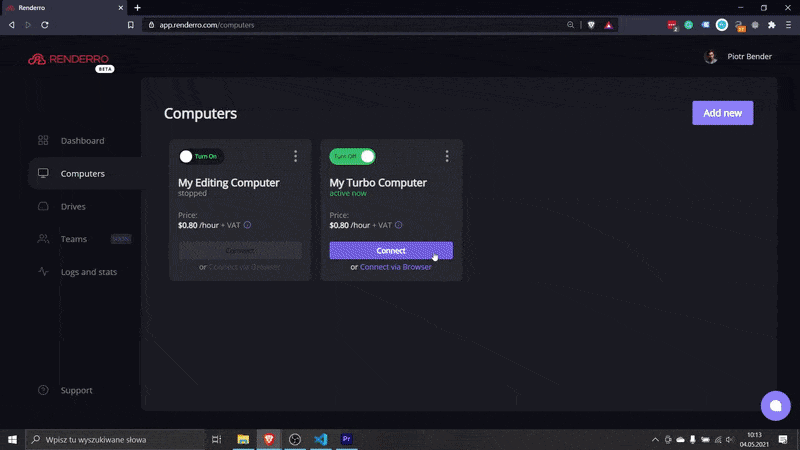The width and height of the screenshot is (800, 450).
Task: Open Teams section
Action: (x=73, y=239)
